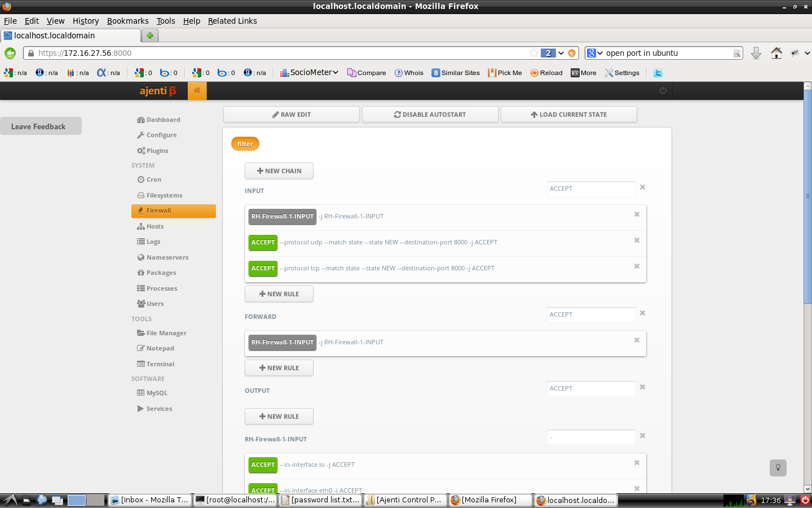Viewport: 812px width, 508px height.
Task: Open Cron in the sidebar
Action: tap(149, 179)
